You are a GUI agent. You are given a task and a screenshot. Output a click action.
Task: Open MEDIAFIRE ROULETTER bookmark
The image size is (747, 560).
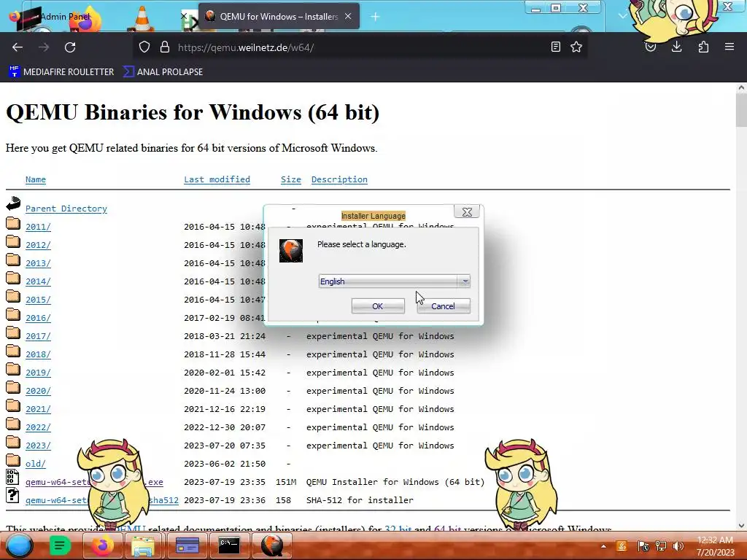click(61, 72)
